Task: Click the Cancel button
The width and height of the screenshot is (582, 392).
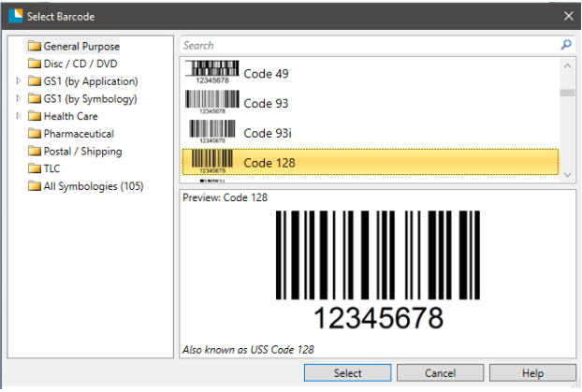Action: point(440,372)
